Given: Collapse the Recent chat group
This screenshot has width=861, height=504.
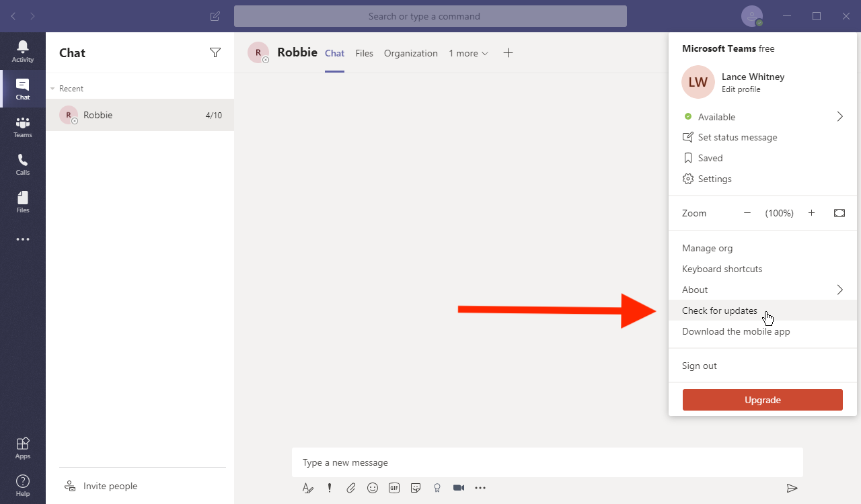Looking at the screenshot, I should (x=52, y=89).
